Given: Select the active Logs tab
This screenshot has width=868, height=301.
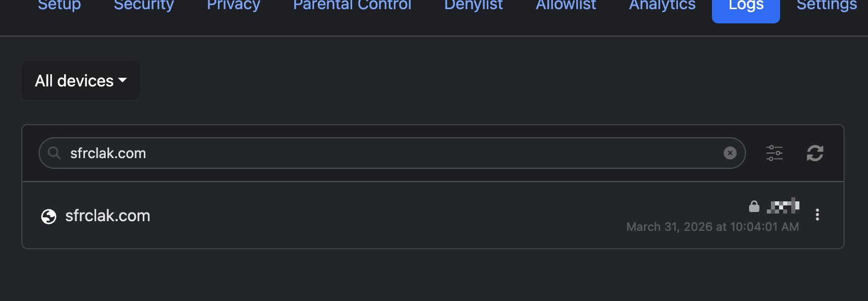Looking at the screenshot, I should tap(746, 7).
